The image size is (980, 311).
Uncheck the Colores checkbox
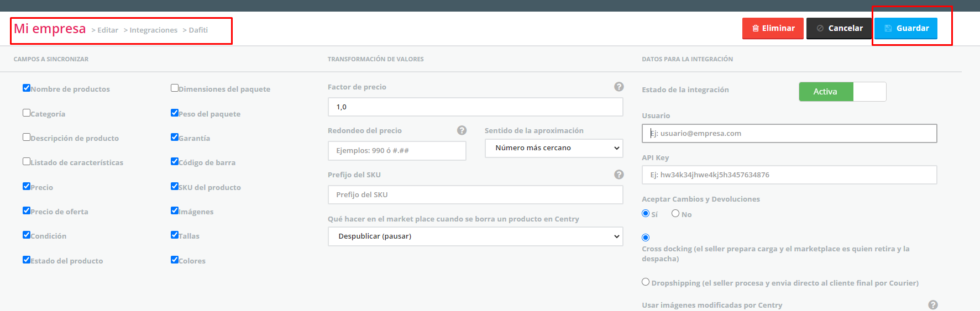click(x=175, y=260)
